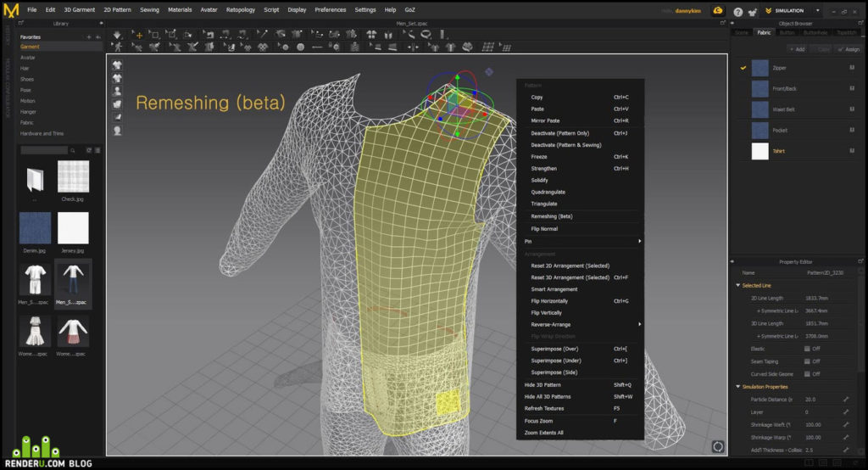Open the Garment folder in Library favorites
Image resolution: width=868 pixels, height=470 pixels.
[30, 47]
